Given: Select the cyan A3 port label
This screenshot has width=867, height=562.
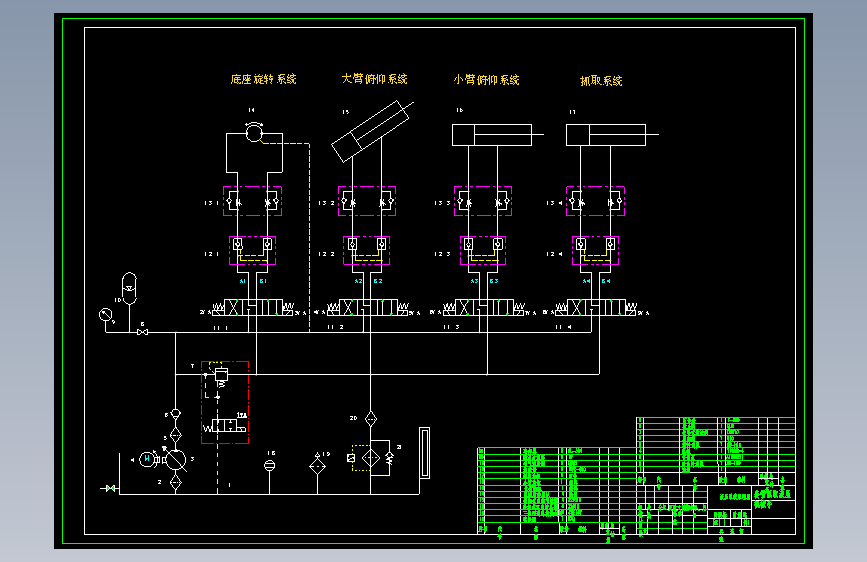Looking at the screenshot, I should (474, 281).
